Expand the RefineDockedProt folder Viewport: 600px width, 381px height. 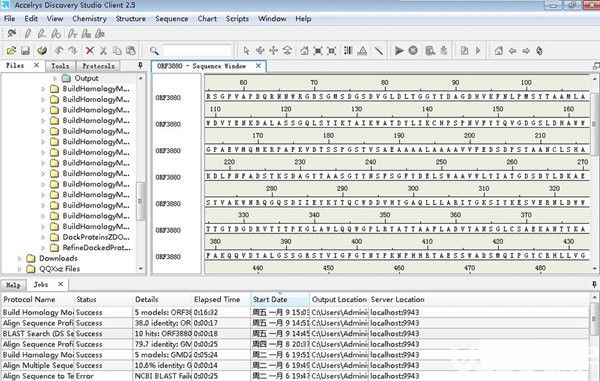point(43,248)
